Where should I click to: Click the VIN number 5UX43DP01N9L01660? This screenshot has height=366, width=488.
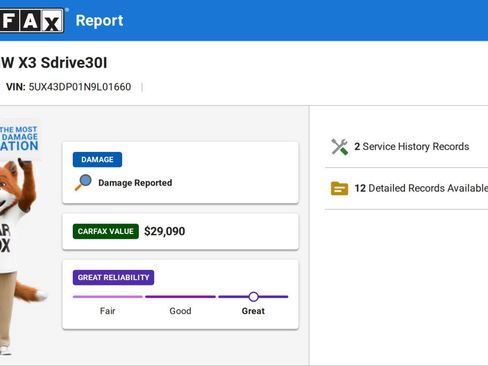point(80,87)
